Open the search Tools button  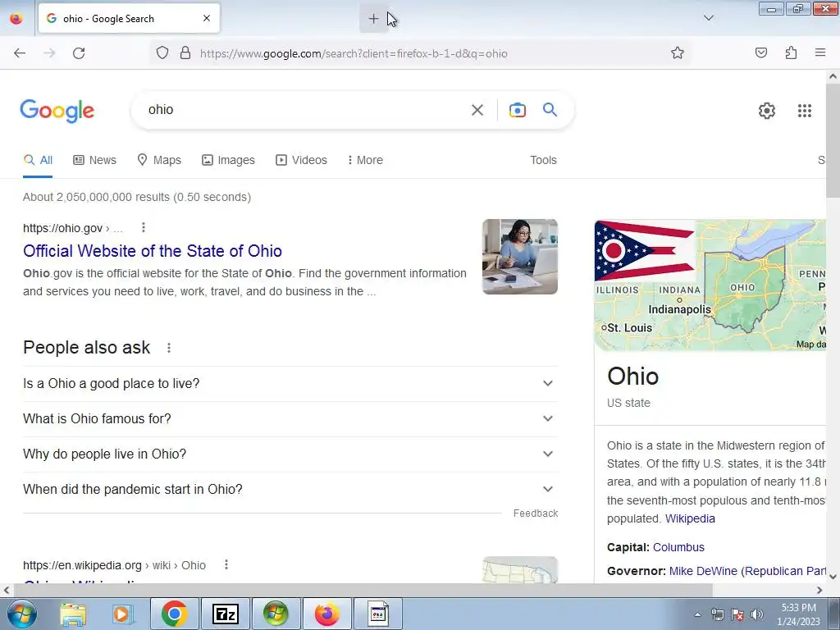(543, 160)
